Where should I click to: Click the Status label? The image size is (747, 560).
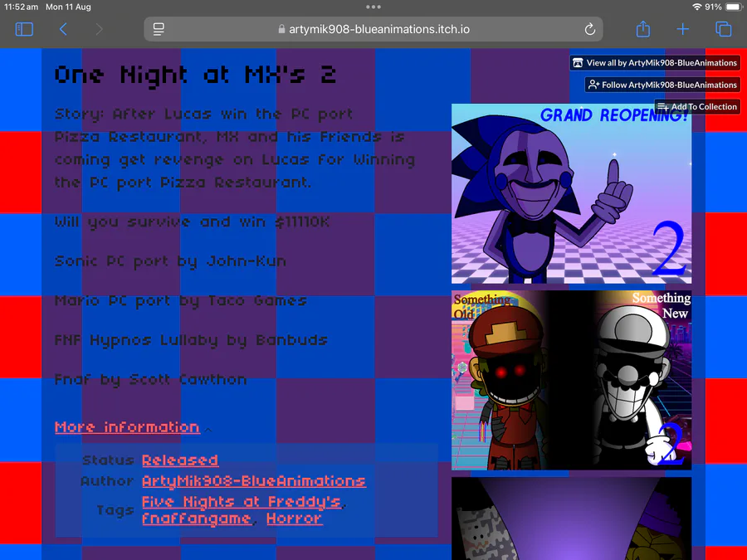[x=108, y=460]
